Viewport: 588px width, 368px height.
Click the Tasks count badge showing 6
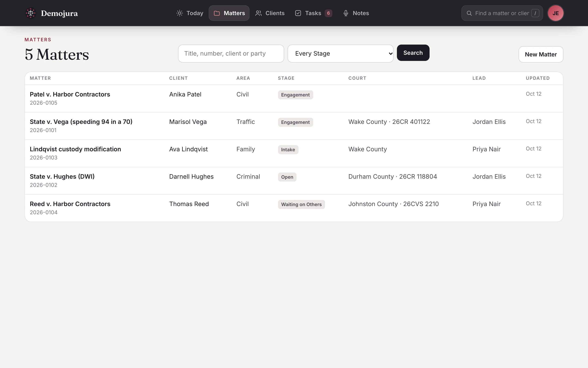pos(329,13)
